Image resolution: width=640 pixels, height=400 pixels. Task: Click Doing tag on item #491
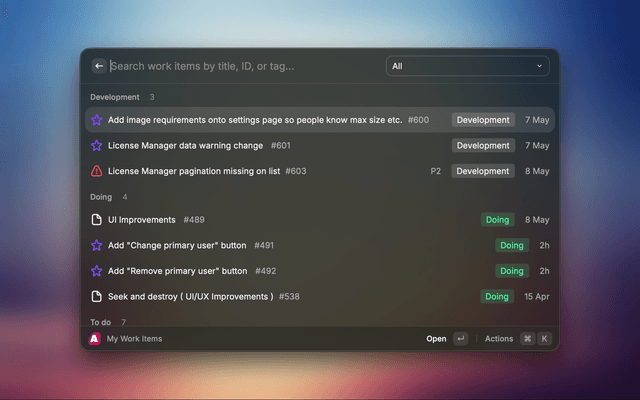[x=512, y=245]
